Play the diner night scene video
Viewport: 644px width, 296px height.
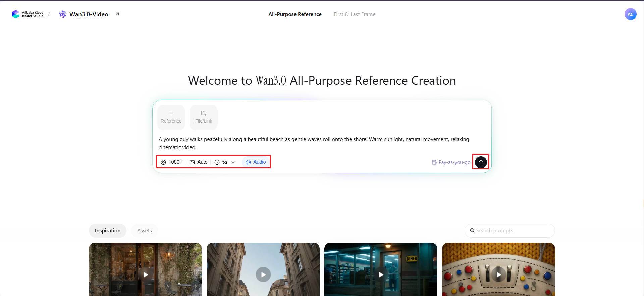[x=381, y=274]
